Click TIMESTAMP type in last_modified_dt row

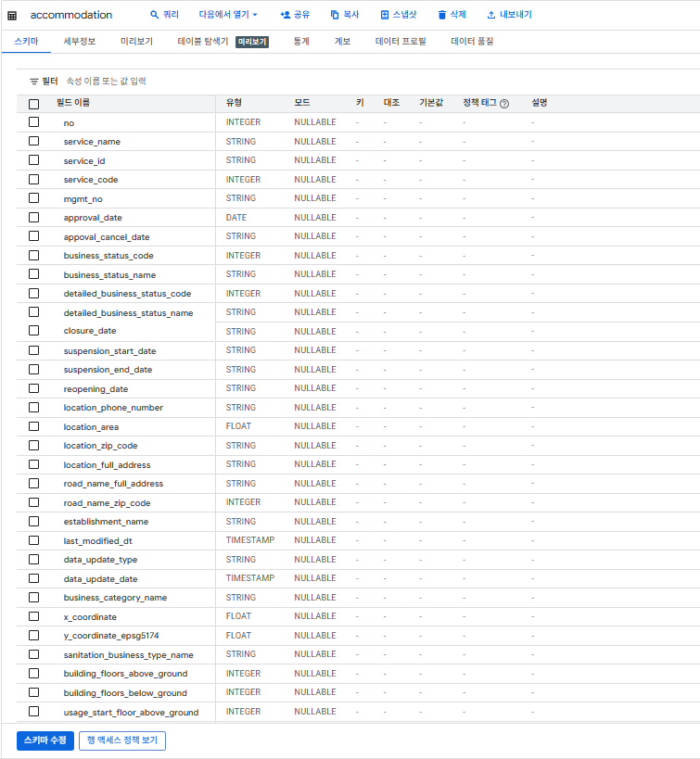click(250, 540)
